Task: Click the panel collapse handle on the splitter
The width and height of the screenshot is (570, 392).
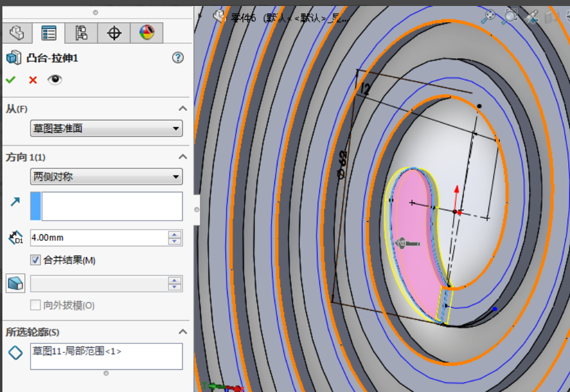Action: click(x=197, y=210)
